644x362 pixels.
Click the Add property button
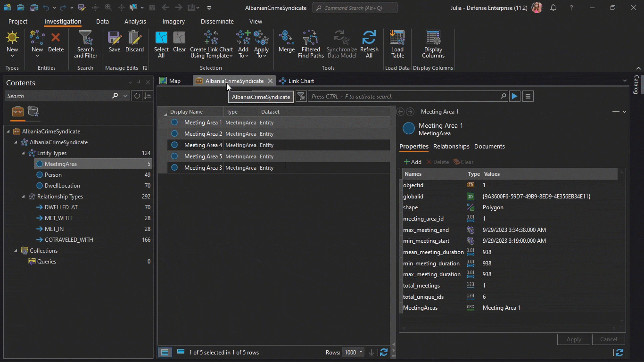[413, 162]
